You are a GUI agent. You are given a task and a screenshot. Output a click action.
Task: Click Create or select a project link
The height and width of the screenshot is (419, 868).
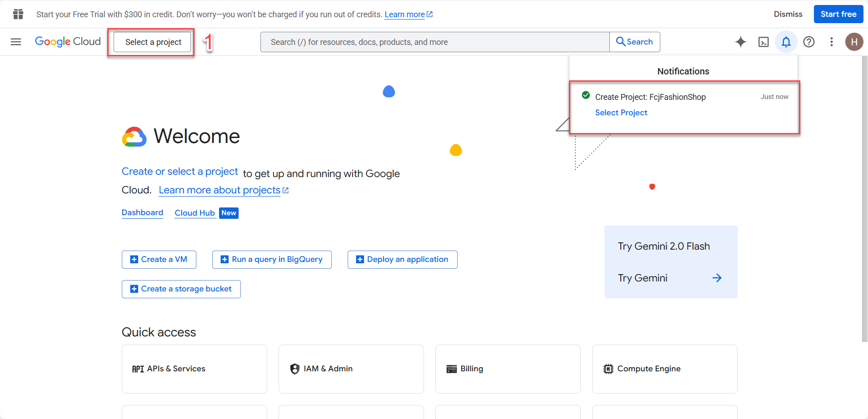coord(180,172)
